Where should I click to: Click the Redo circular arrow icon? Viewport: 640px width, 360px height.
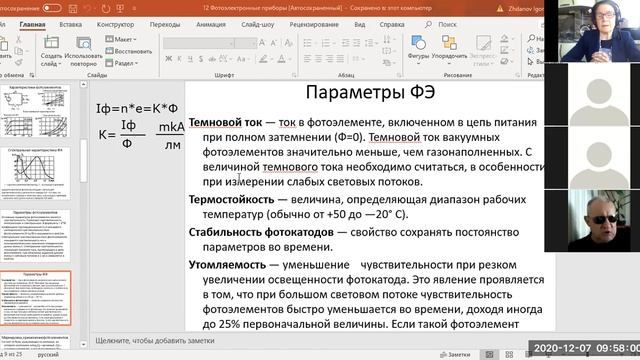pyautogui.click(x=106, y=9)
